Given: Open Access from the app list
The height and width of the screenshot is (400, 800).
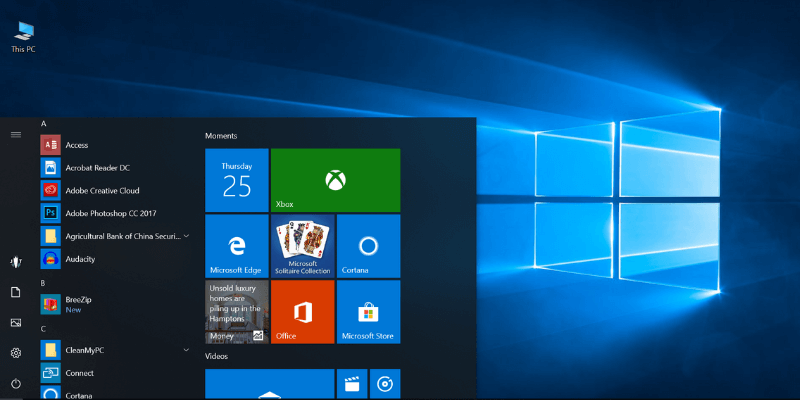Looking at the screenshot, I should [76, 145].
